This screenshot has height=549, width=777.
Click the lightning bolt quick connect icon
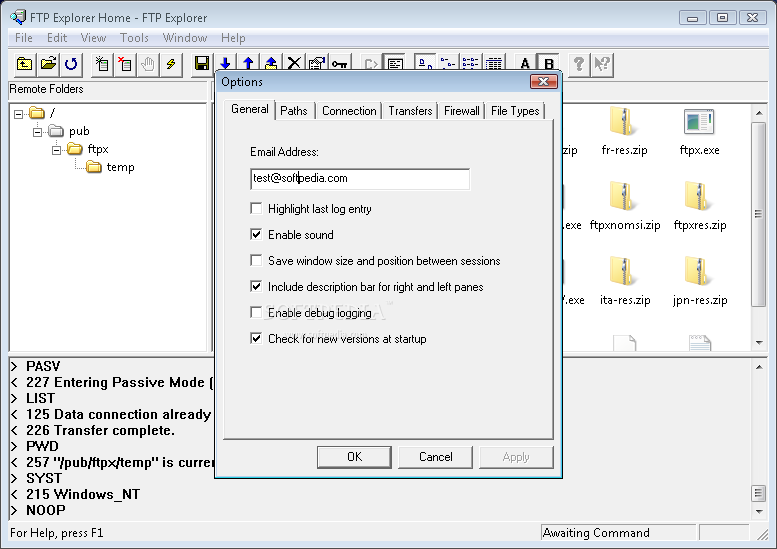pyautogui.click(x=171, y=64)
